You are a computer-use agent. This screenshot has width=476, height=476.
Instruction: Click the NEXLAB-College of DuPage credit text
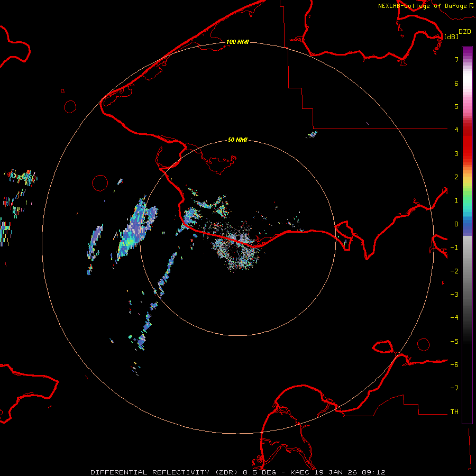tap(423, 6)
